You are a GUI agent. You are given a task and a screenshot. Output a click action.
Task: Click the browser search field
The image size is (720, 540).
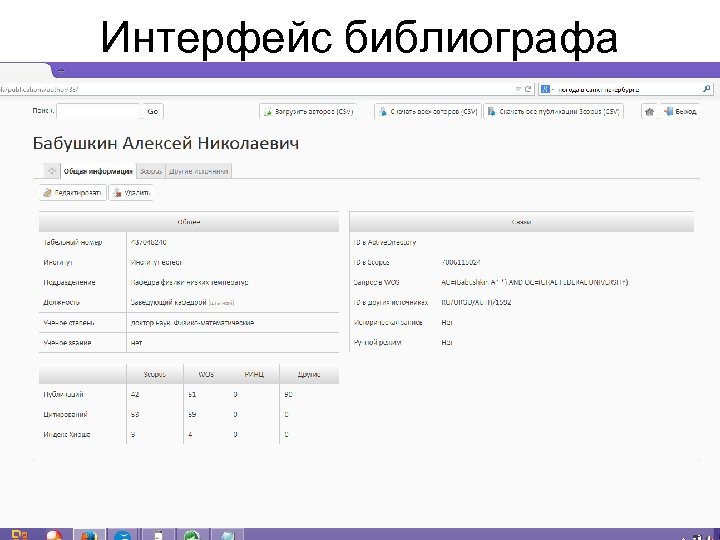coord(628,89)
